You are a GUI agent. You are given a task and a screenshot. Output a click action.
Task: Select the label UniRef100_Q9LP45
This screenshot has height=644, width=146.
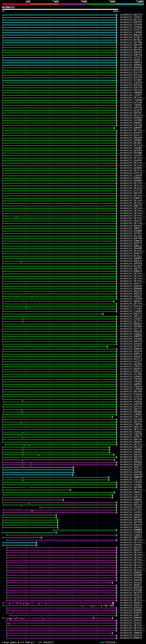(x=131, y=45)
